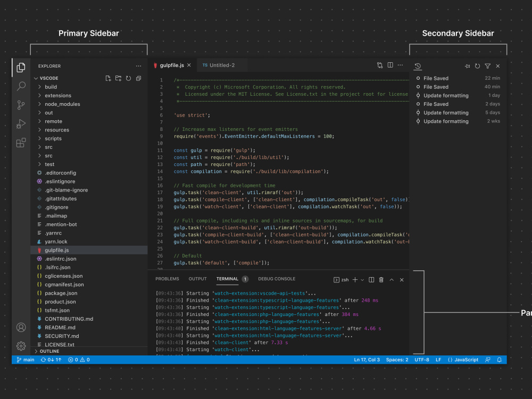Select yarn.lock file in Explorer
The width and height of the screenshot is (532, 399).
(89, 242)
